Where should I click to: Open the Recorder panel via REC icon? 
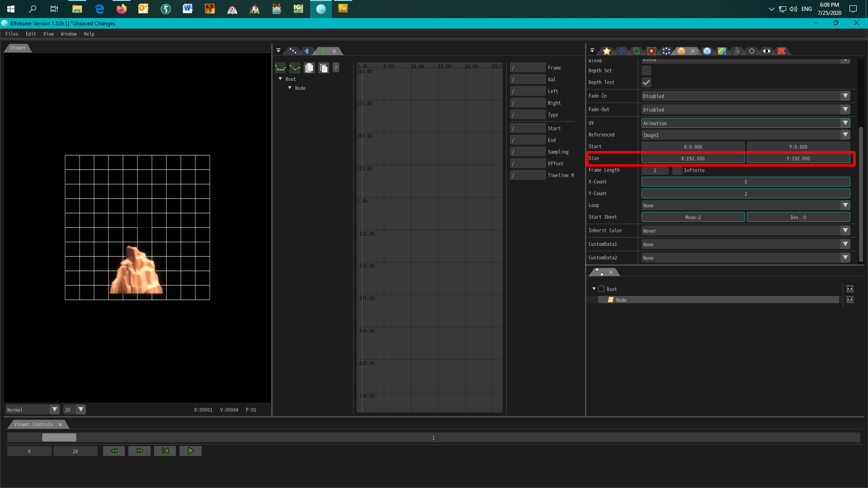tap(781, 51)
